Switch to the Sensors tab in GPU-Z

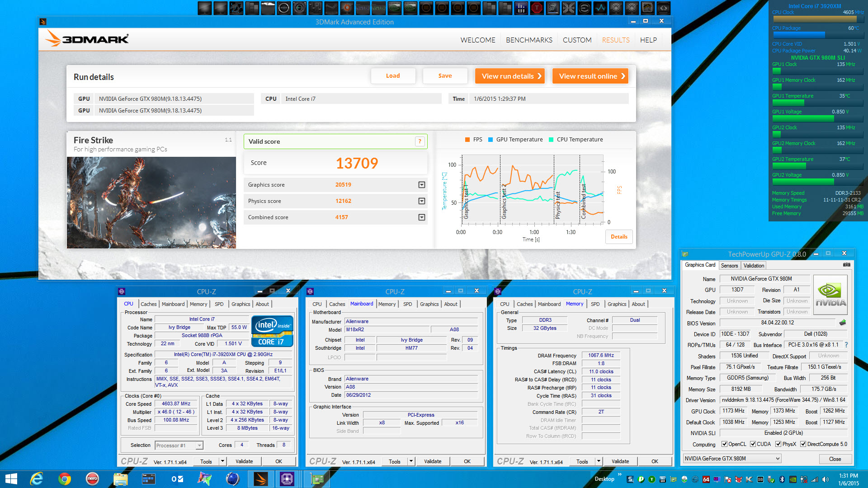click(x=729, y=266)
